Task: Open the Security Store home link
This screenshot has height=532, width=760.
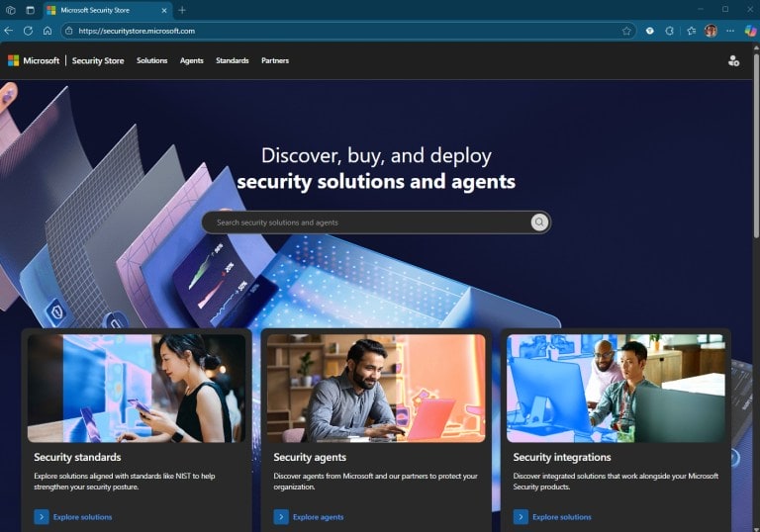Action: 98,60
